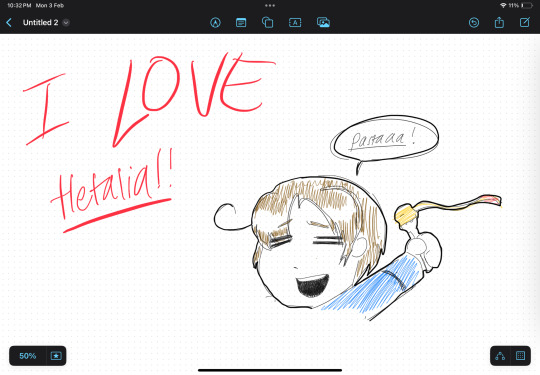Screen dimensions: 540x375
Task: Check the Wi-Fi status icon
Action: (x=503, y=6)
